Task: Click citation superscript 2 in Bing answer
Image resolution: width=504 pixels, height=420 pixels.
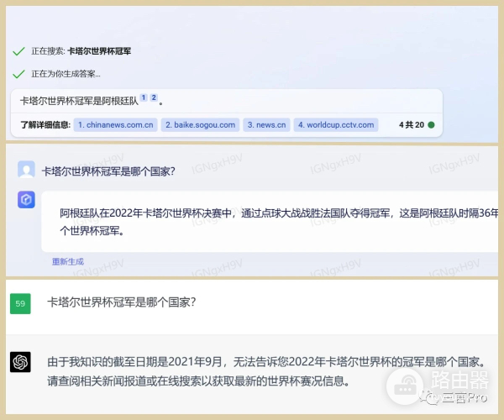Action: point(154,97)
